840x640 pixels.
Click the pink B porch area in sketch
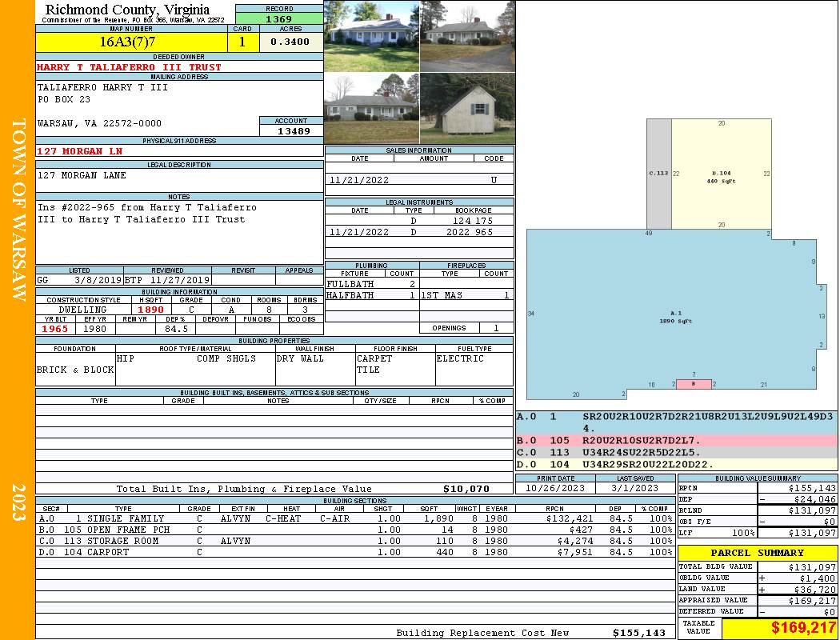(694, 384)
